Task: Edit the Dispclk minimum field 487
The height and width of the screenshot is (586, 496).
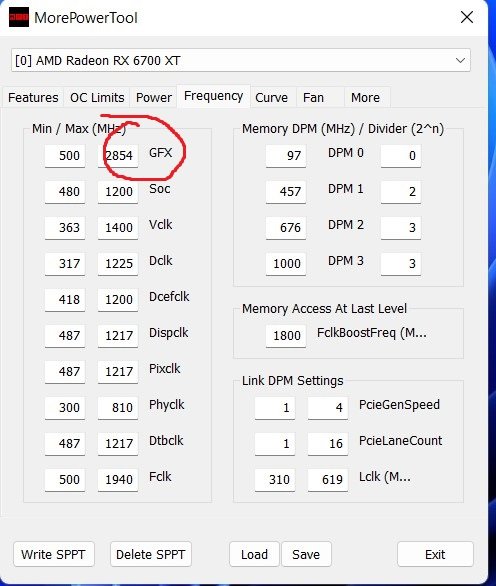Action: click(x=65, y=336)
